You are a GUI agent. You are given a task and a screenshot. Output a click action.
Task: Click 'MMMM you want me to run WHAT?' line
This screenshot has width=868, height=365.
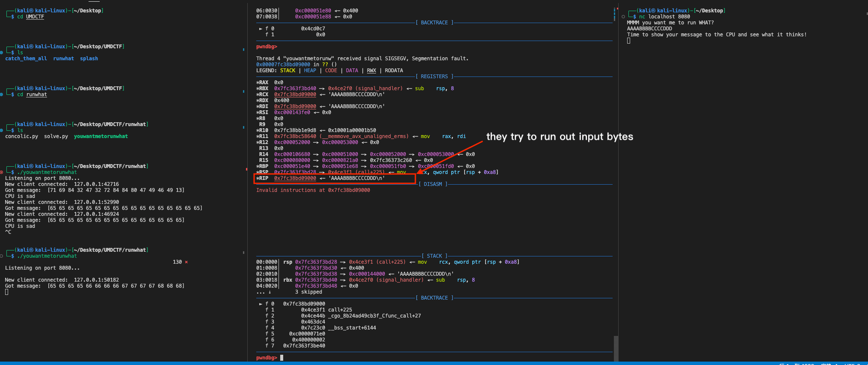(670, 23)
